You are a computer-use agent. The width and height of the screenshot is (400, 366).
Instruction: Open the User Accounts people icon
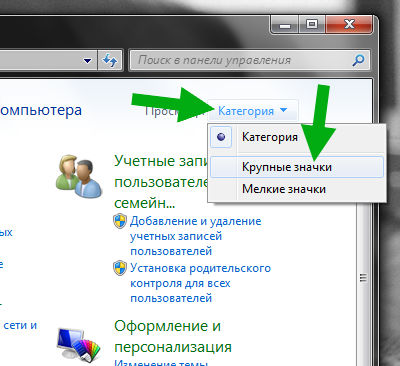(x=79, y=175)
